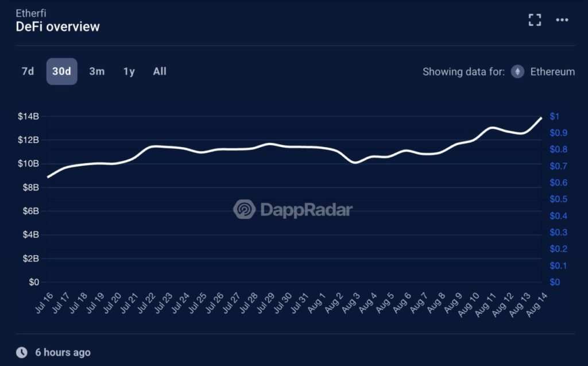Show the All time range
This screenshot has width=588, height=366.
pos(160,71)
